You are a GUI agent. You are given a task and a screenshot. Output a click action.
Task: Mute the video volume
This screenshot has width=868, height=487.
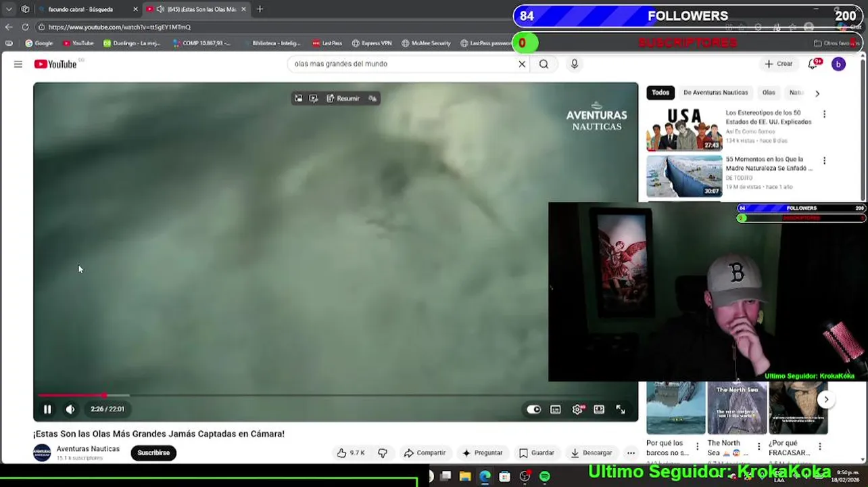tap(70, 409)
